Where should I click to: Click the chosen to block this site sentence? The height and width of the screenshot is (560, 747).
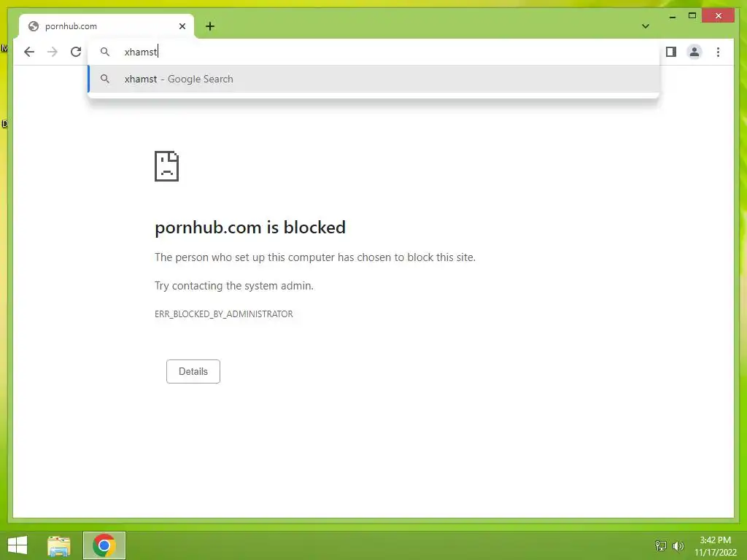(x=315, y=257)
